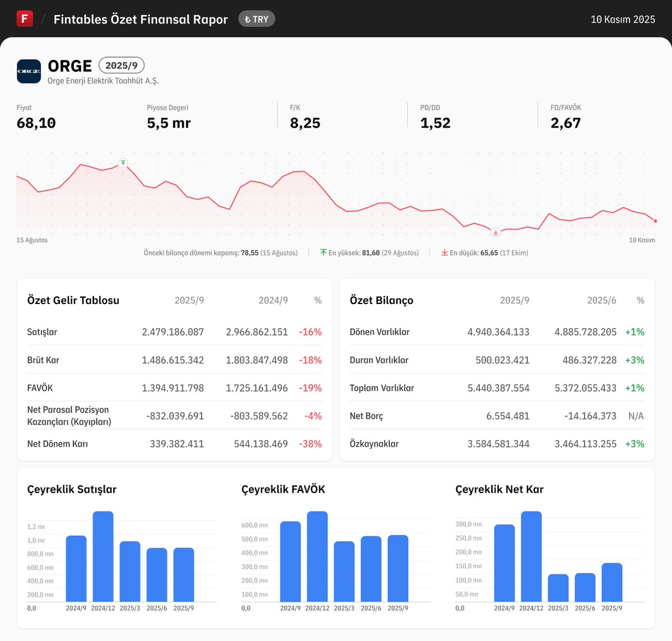
Task: Click the red low-point arrow on chart
Action: coord(496,232)
